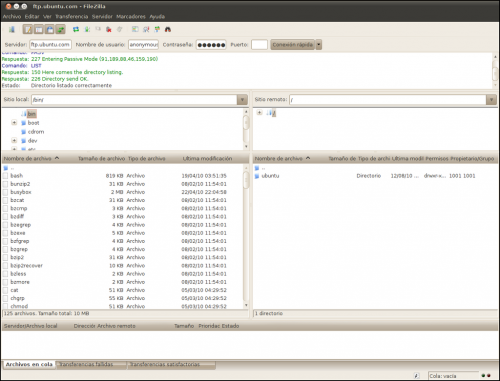Click the bzdiff file icon
Image resolution: width=500 pixels, height=381 pixels.
click(5, 217)
